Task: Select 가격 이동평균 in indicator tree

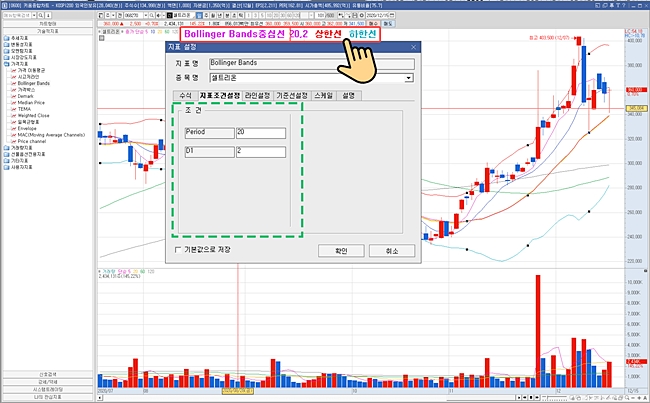Action: tap(31, 70)
